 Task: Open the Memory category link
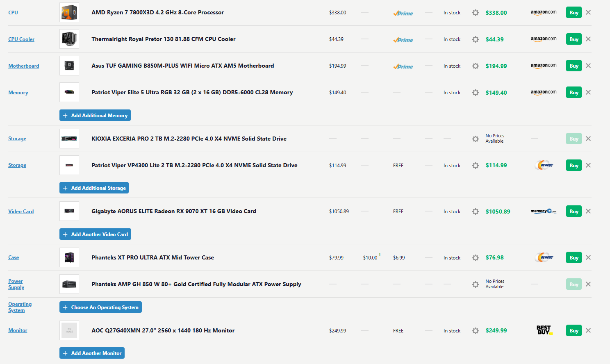coord(18,93)
